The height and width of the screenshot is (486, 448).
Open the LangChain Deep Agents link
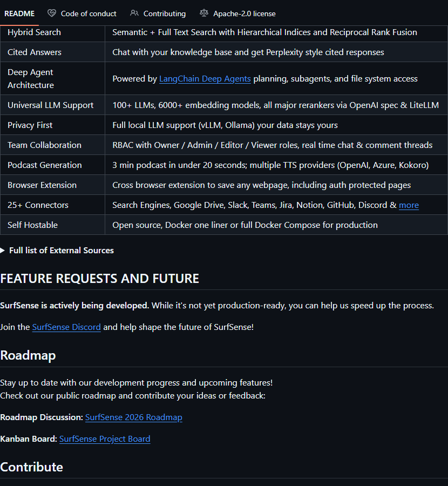click(x=205, y=79)
